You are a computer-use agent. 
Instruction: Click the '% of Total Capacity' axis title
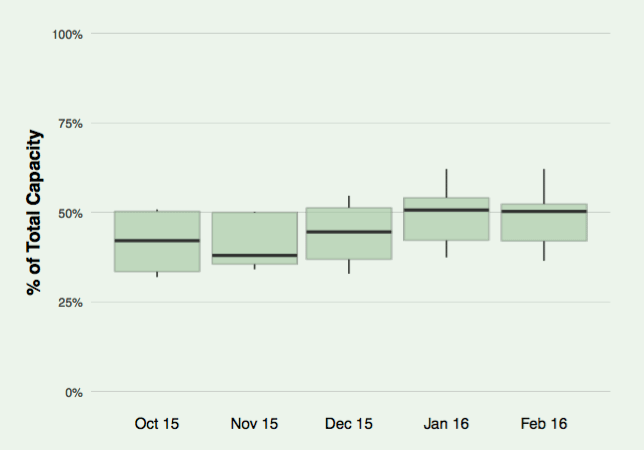click(34, 213)
